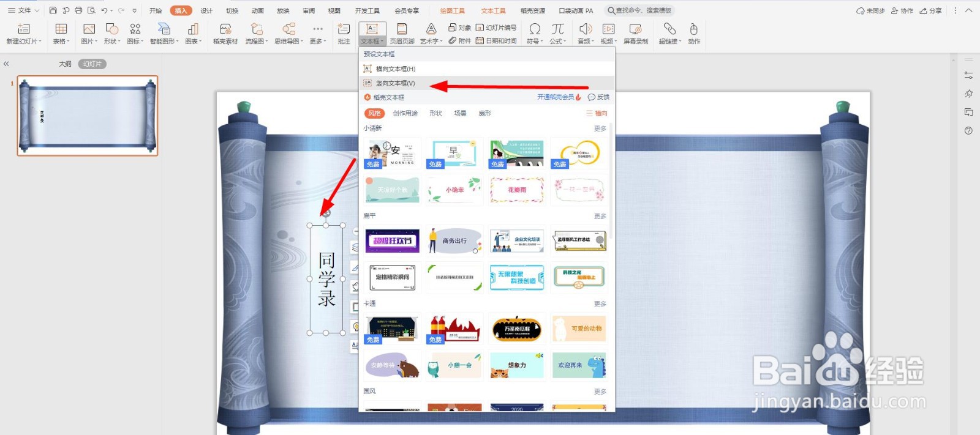
Task: Click the 协作 collaborate button
Action: pyautogui.click(x=902, y=10)
